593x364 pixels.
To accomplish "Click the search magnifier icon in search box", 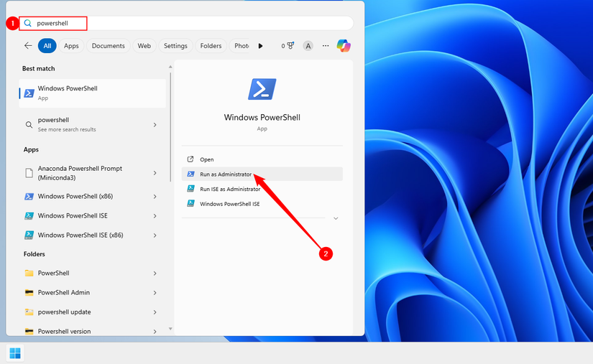I will point(27,23).
